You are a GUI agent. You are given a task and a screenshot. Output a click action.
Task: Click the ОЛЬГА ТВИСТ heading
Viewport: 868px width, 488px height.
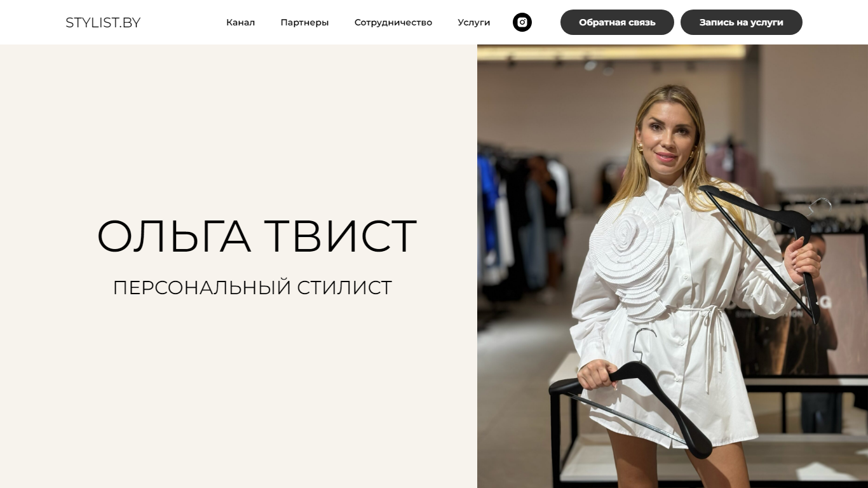pyautogui.click(x=257, y=236)
